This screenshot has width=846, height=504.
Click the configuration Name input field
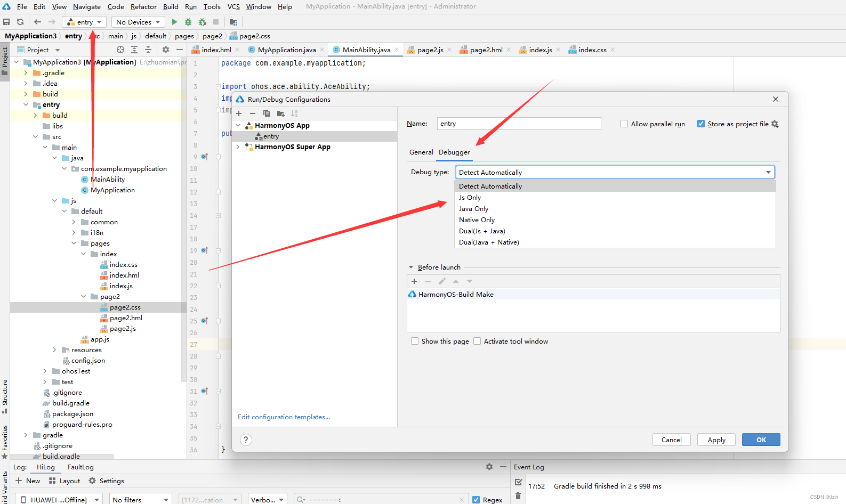[519, 124]
